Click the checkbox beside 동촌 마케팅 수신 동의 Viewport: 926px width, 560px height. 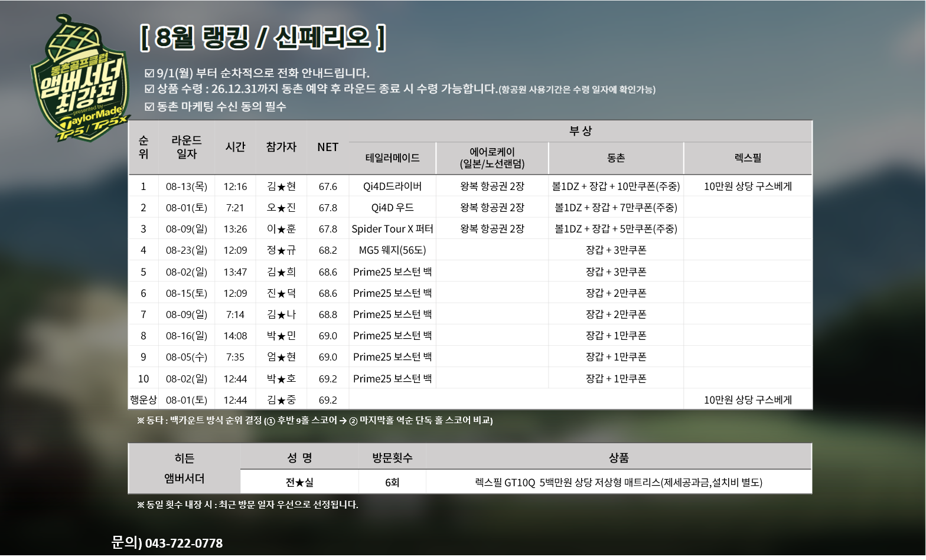149,107
